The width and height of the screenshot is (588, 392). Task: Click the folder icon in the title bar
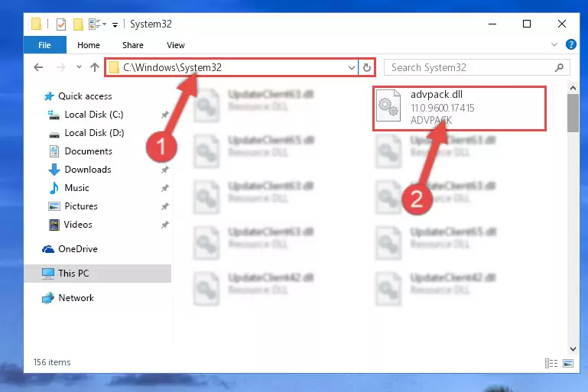point(36,24)
